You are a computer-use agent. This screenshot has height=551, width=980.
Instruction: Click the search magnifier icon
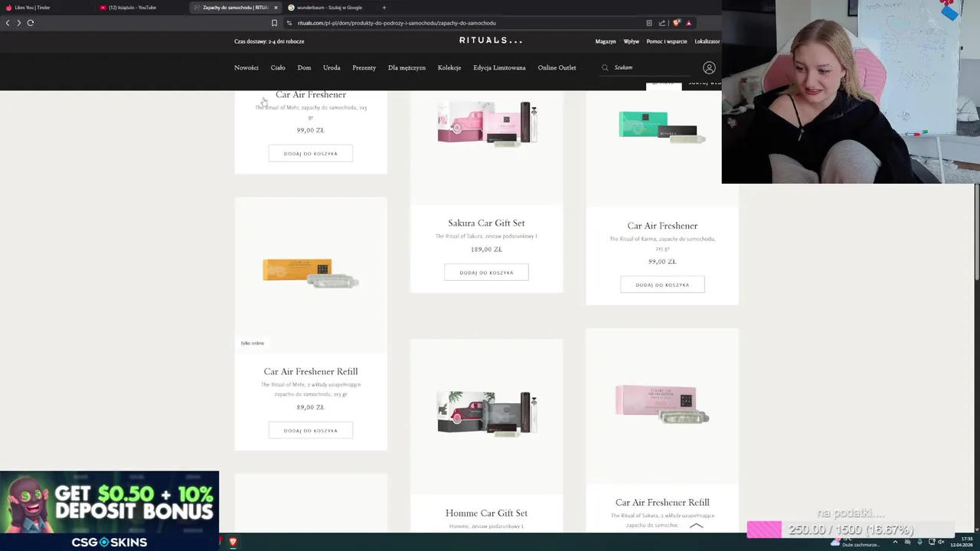tap(605, 67)
